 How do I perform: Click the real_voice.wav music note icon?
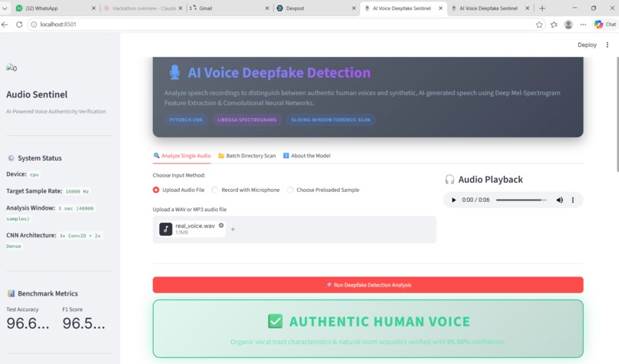pos(166,229)
